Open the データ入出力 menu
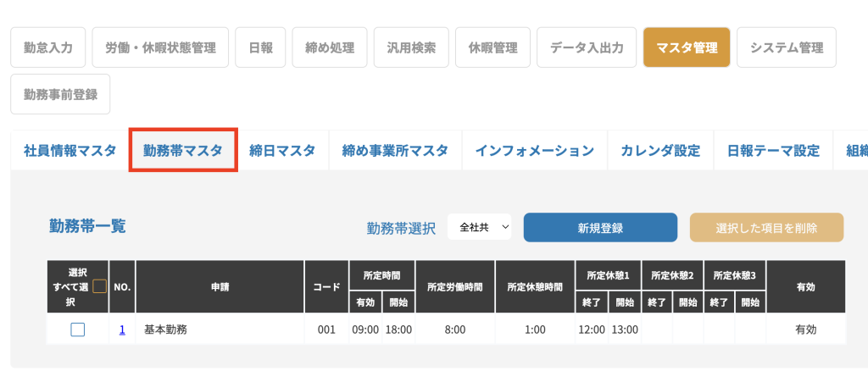The height and width of the screenshot is (388, 868). [587, 47]
